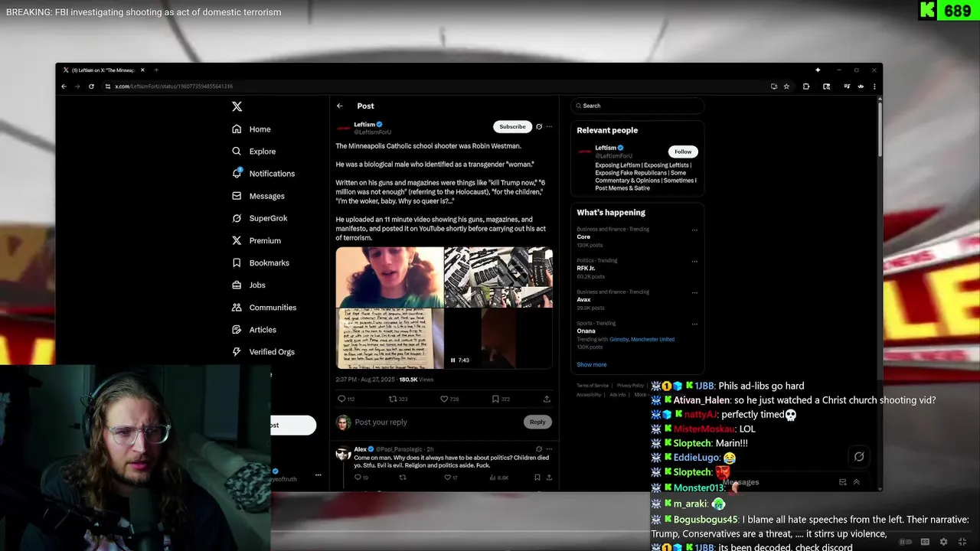Image resolution: width=980 pixels, height=551 pixels.
Task: Open Messages in X sidebar
Action: pyautogui.click(x=258, y=196)
